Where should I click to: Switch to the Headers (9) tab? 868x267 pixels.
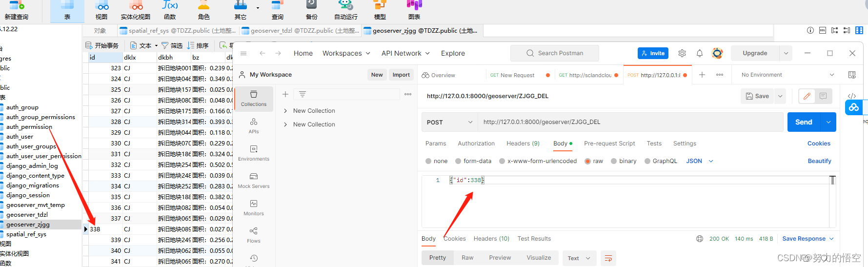click(523, 144)
